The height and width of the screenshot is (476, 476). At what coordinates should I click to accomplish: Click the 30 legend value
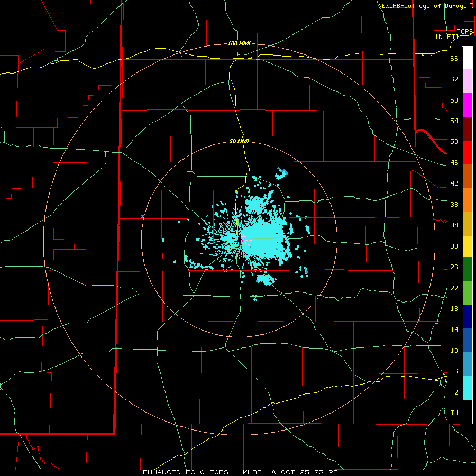point(454,246)
